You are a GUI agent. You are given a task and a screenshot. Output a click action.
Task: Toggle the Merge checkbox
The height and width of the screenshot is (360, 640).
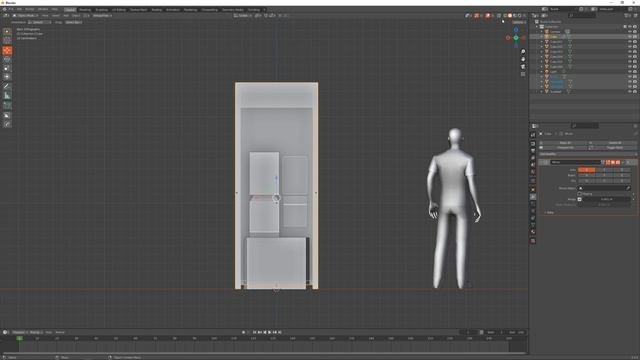(x=580, y=199)
